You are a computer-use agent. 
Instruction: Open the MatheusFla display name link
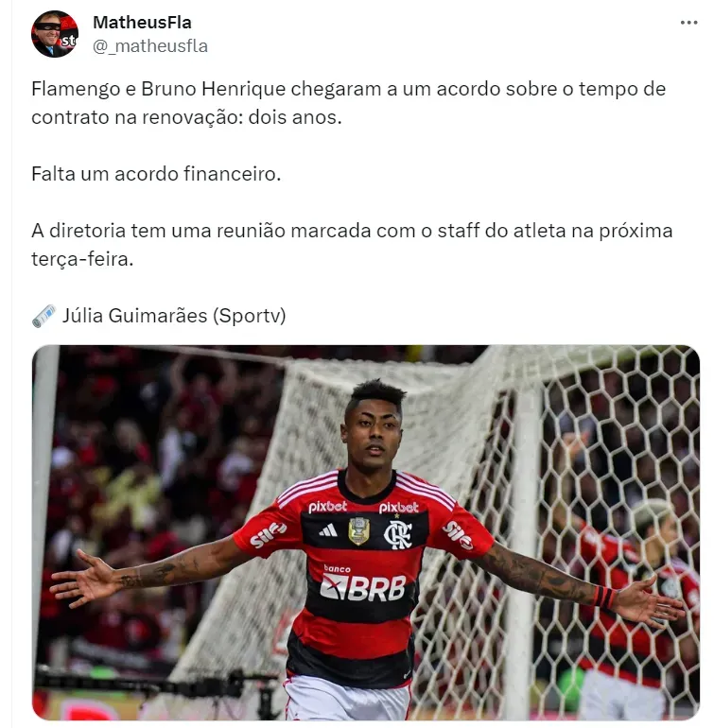pos(142,23)
